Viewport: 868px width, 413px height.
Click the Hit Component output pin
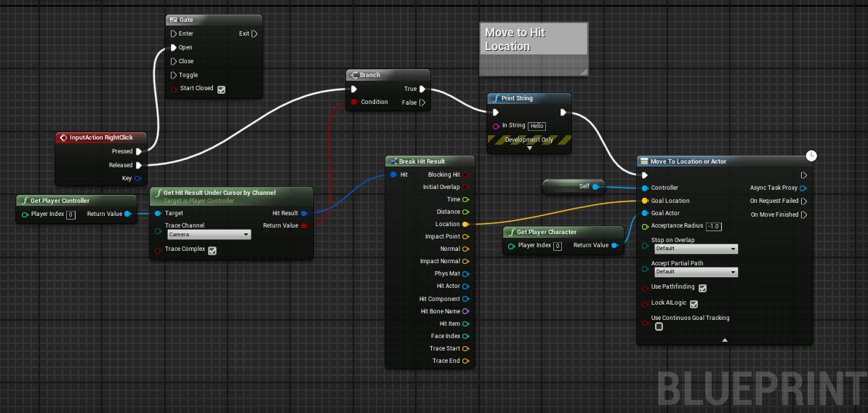[465, 299]
